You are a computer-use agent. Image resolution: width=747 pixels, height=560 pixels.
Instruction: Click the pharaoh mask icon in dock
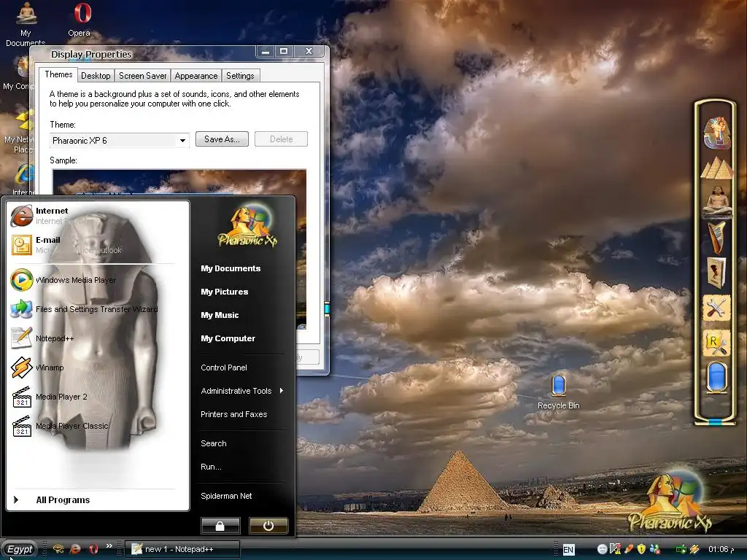716,133
